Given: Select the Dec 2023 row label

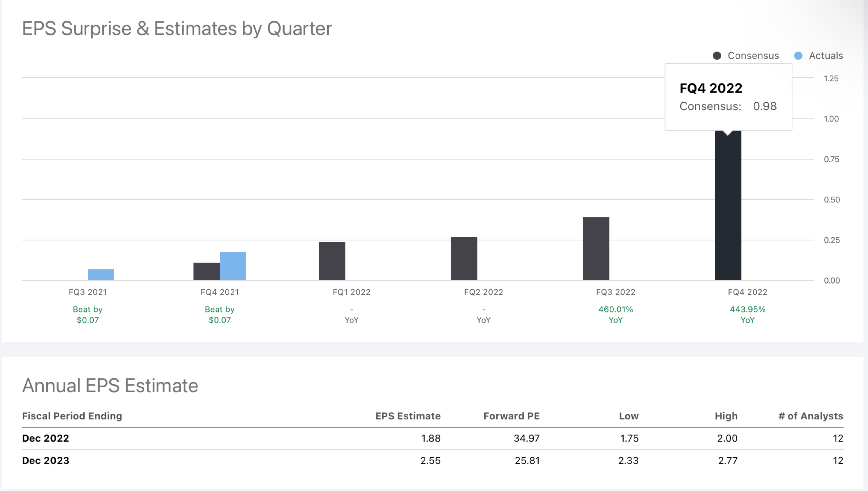Looking at the screenshot, I should coord(46,461).
